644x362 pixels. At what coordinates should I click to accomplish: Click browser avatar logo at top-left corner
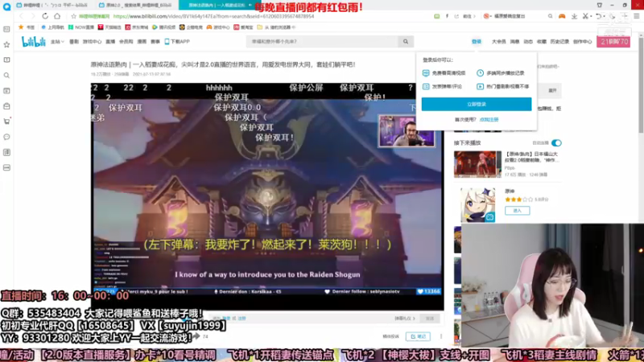click(x=6, y=6)
